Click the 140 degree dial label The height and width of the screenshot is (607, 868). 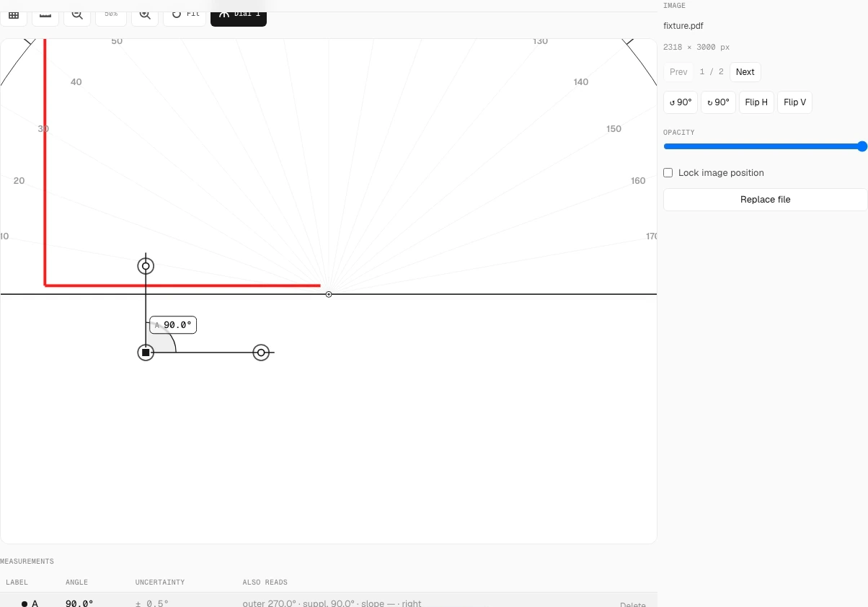581,82
